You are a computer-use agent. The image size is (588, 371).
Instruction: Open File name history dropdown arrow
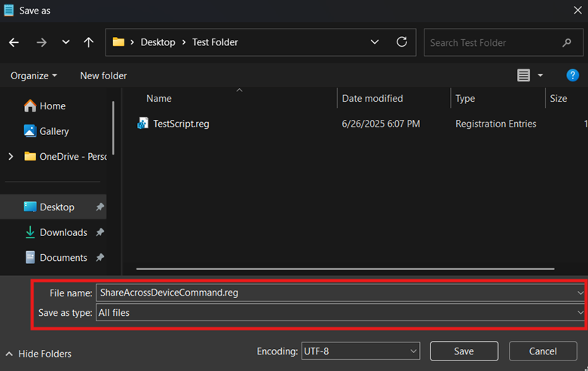pos(580,293)
